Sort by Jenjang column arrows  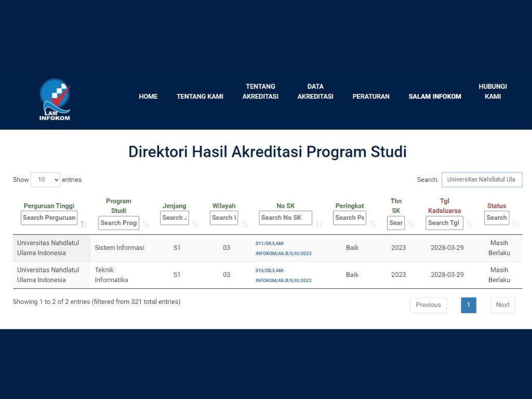tap(195, 224)
